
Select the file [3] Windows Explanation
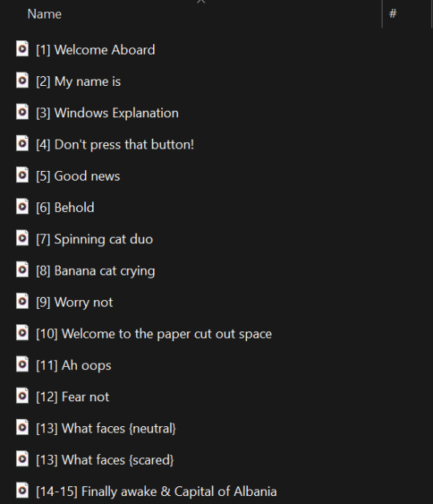[x=107, y=113]
